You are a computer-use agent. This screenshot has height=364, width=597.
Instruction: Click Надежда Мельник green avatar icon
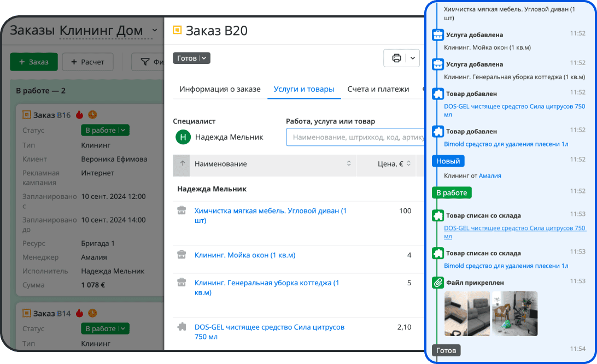pos(183,137)
